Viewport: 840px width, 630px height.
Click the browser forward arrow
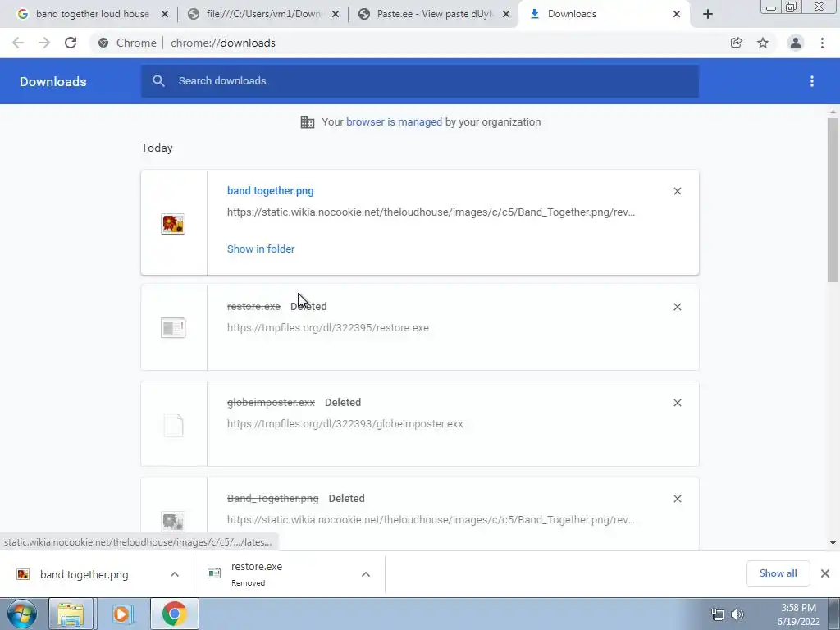44,43
